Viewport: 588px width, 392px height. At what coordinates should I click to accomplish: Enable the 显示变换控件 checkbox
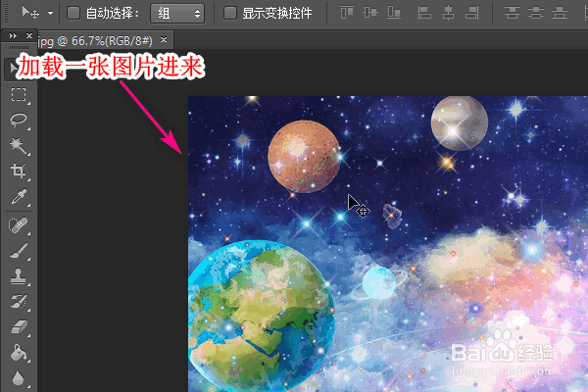pyautogui.click(x=230, y=13)
